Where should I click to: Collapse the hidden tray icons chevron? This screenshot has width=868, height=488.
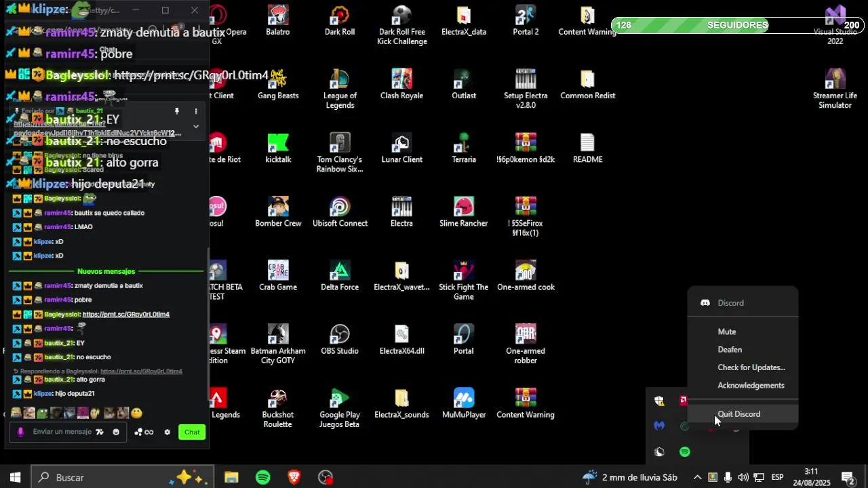(x=696, y=477)
